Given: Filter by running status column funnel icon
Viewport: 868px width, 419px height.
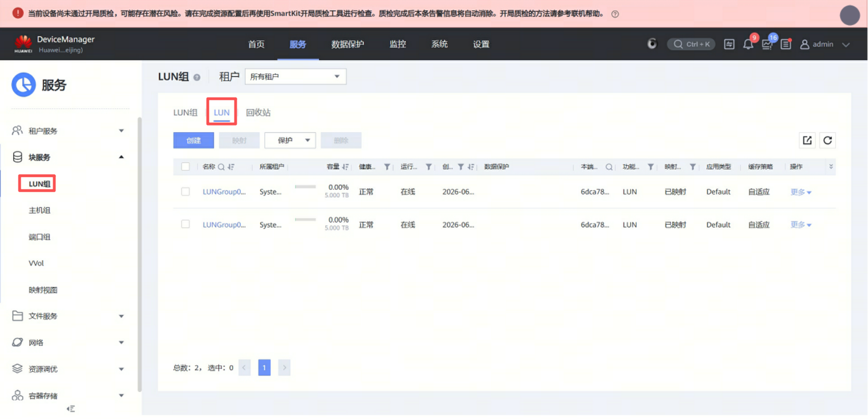Looking at the screenshot, I should 429,167.
